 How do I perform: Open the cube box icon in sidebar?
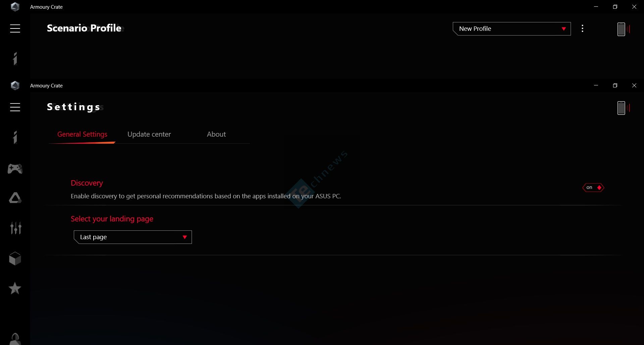click(x=15, y=259)
